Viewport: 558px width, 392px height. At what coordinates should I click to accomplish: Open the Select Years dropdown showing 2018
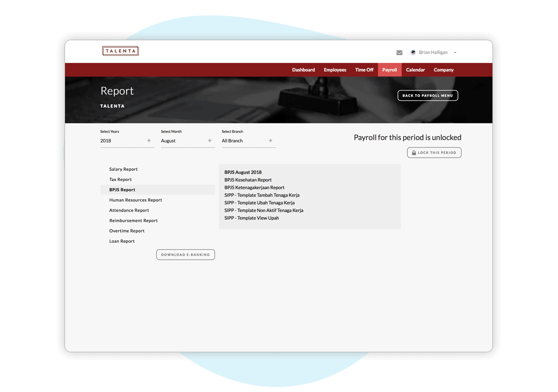(x=127, y=141)
